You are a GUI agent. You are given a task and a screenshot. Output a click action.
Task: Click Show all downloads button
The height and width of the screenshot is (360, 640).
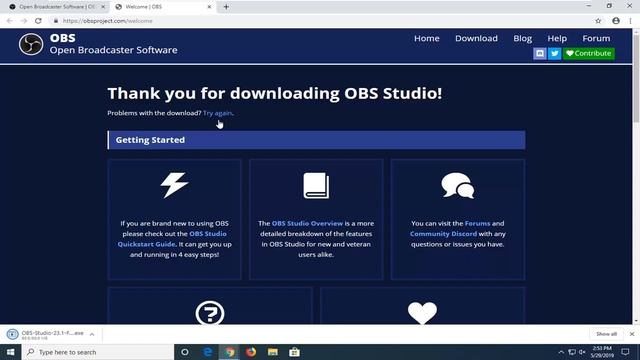point(606,334)
